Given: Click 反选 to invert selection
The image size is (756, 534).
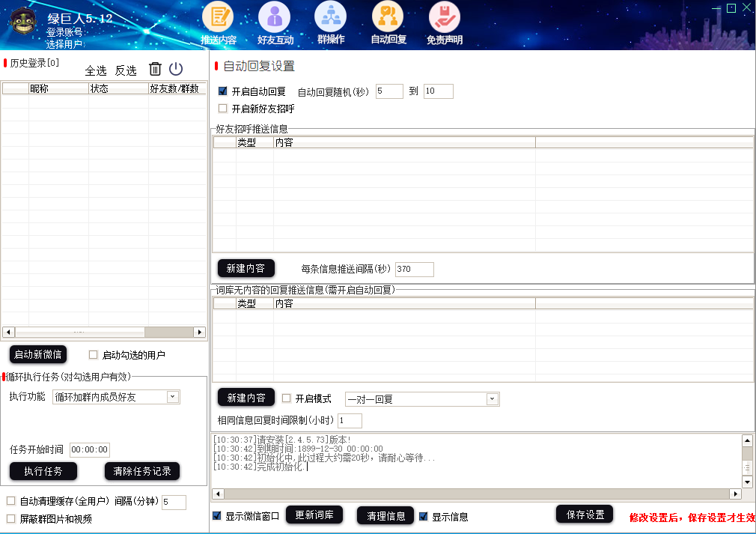Looking at the screenshot, I should tap(125, 70).
